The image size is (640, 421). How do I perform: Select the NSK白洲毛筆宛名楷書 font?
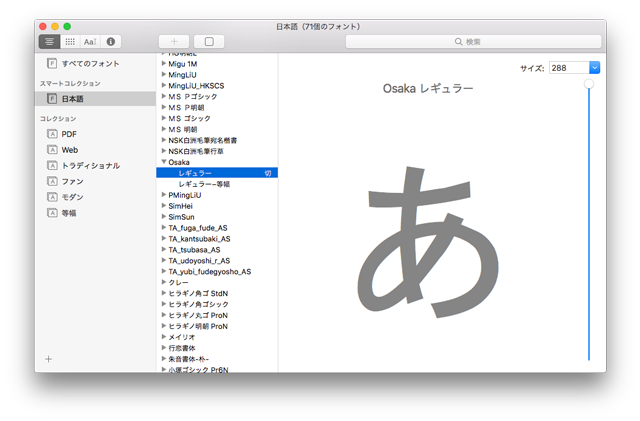pos(202,140)
